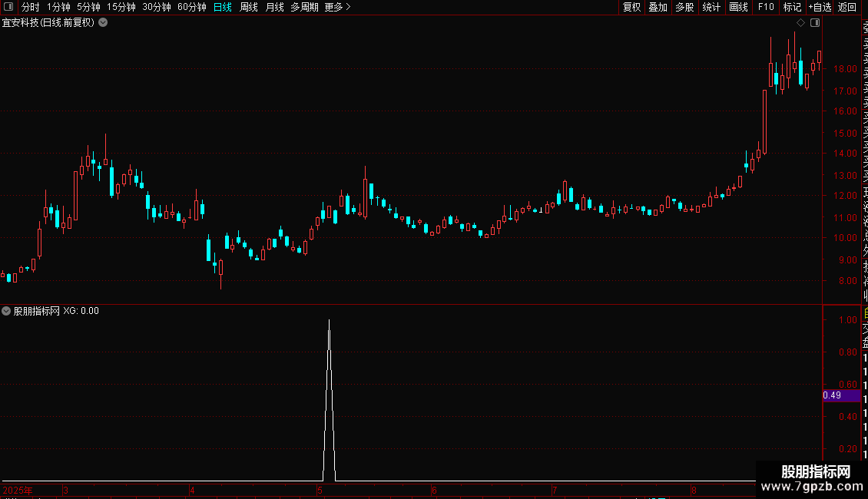Image resolution: width=868 pixels, height=499 pixels.
Task: Click the white XG signal spike in May
Action: (x=330, y=398)
